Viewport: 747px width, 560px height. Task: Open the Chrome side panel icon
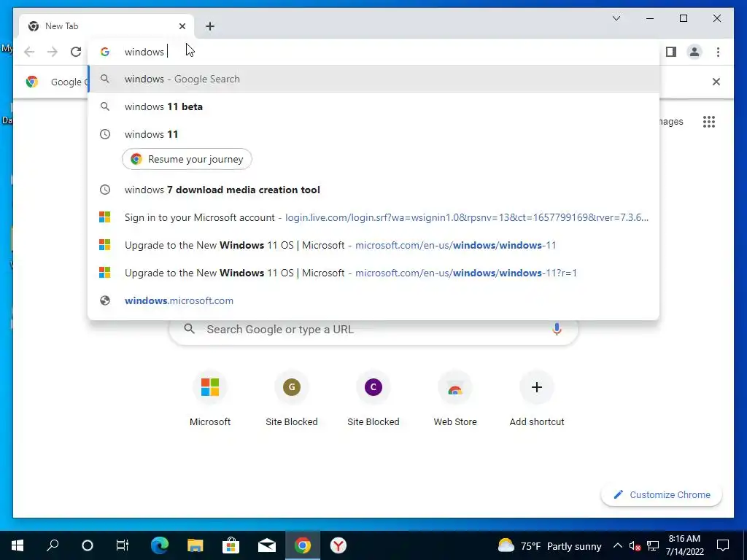coord(671,52)
